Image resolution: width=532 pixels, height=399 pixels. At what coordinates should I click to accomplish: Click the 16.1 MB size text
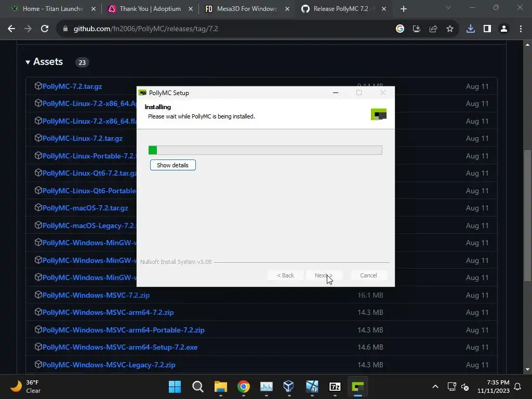370,295
